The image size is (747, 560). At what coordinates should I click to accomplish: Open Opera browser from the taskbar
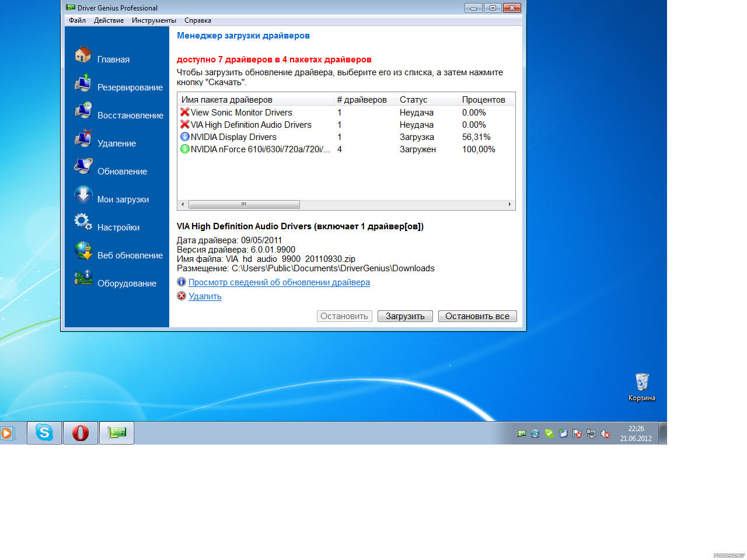(81, 433)
